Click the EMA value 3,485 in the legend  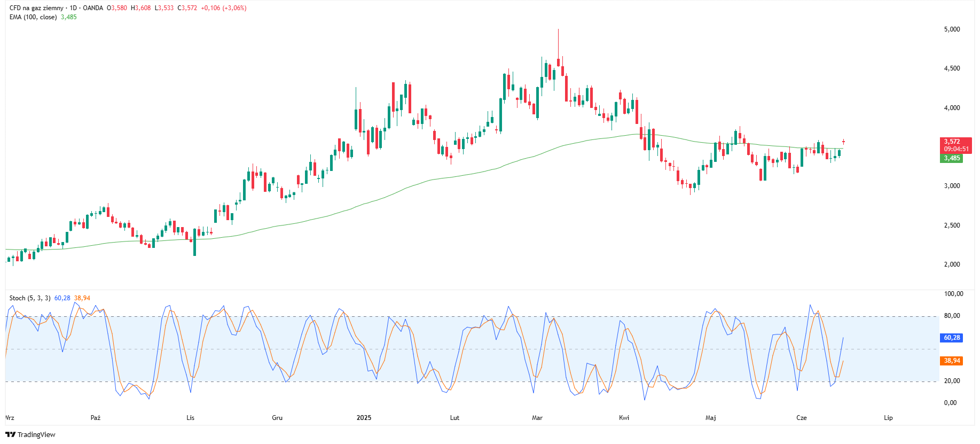[x=69, y=17]
